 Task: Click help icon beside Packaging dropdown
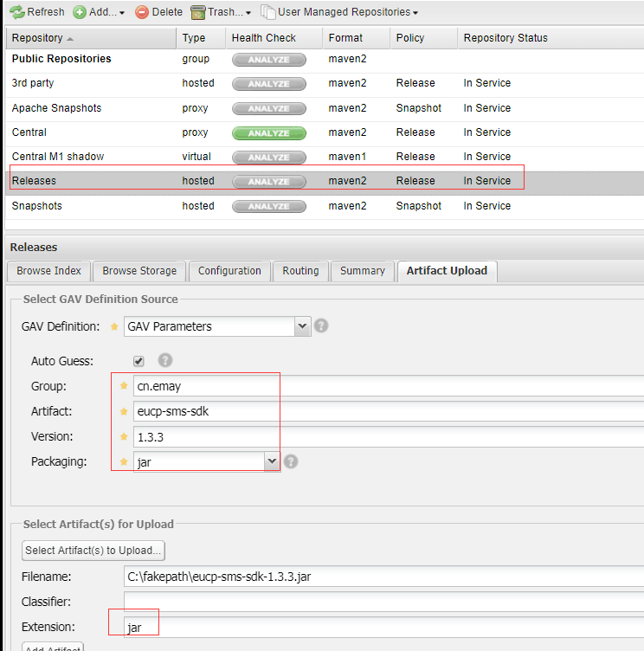click(x=291, y=461)
